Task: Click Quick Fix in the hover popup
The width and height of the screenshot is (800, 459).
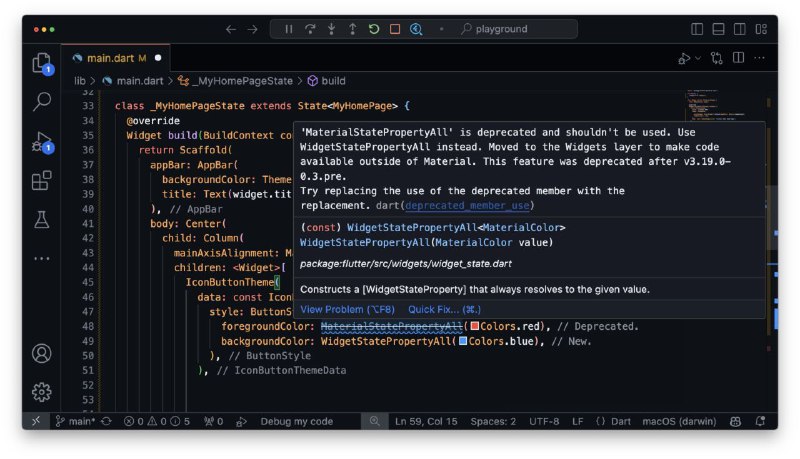Action: (x=444, y=310)
